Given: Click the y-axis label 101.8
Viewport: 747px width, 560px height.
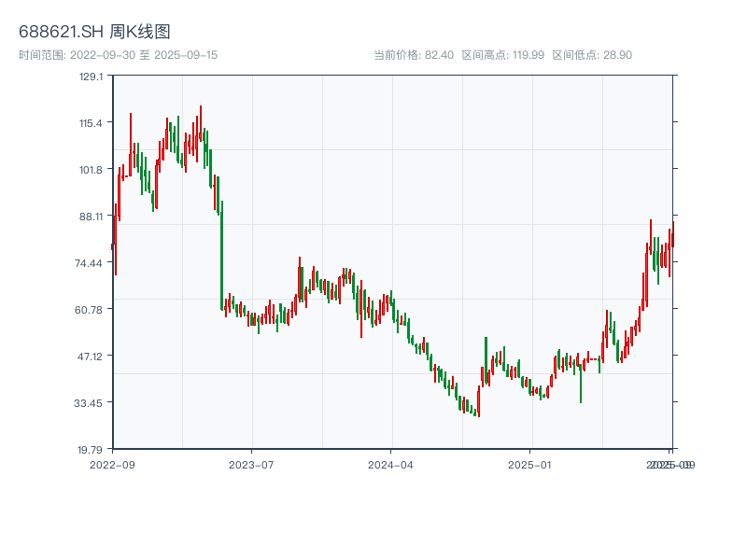Looking at the screenshot, I should (91, 170).
